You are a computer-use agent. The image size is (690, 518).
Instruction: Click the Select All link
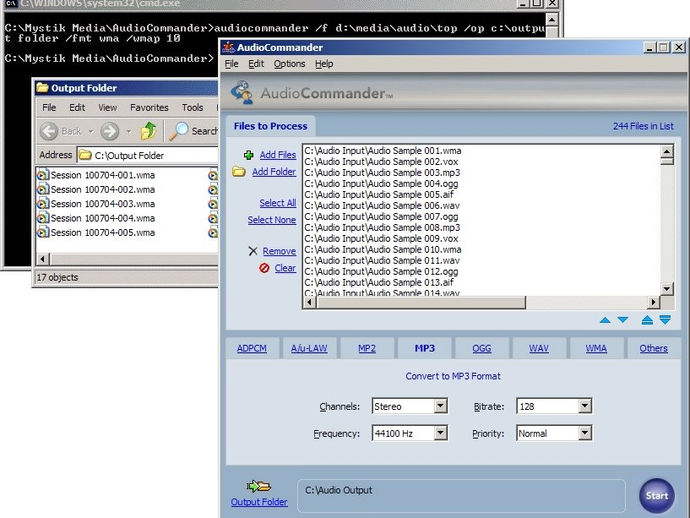pos(278,203)
